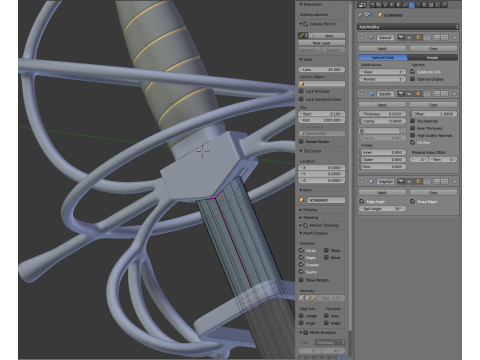Collapse the 3D Cursor panel
This screenshot has height=360, width=480.
(301, 151)
